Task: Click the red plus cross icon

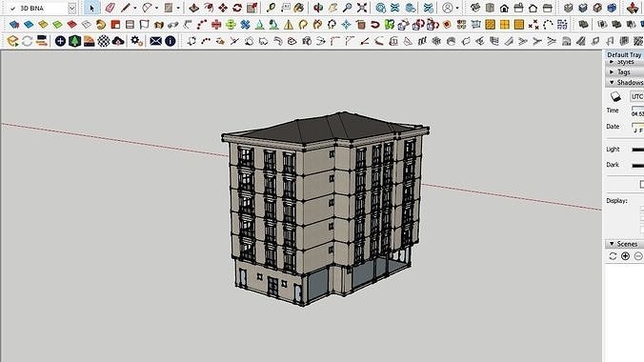Action: click(216, 25)
